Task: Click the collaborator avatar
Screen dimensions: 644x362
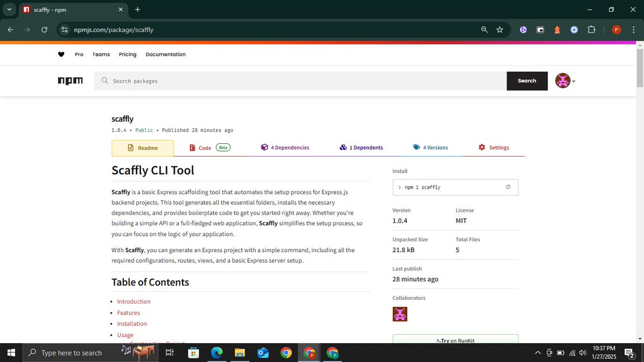Action: click(400, 314)
